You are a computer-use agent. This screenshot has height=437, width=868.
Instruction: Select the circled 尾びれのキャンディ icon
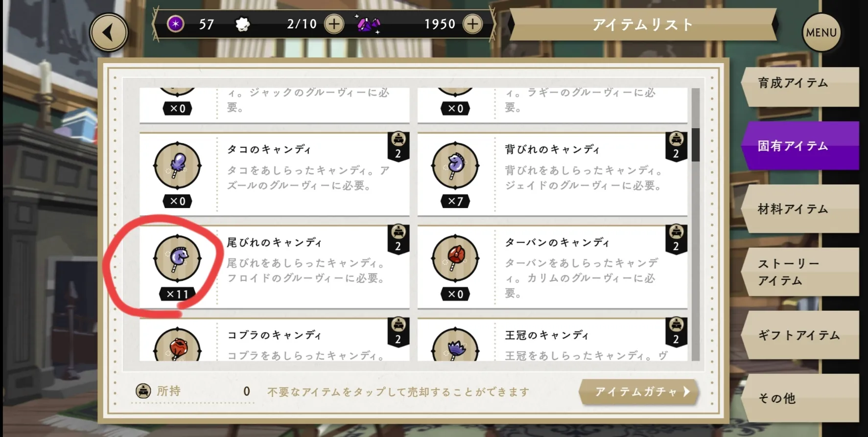pyautogui.click(x=177, y=259)
